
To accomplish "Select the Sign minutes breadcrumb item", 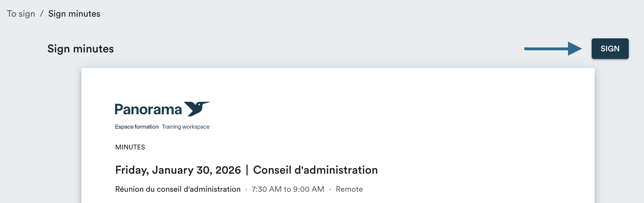I will tap(74, 14).
